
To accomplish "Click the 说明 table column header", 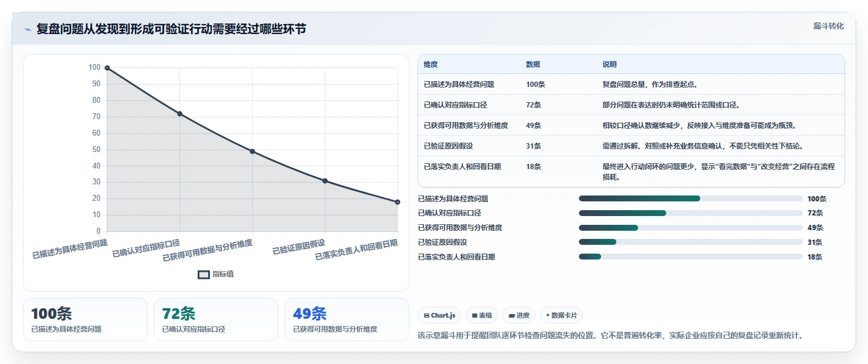I will tap(609, 64).
